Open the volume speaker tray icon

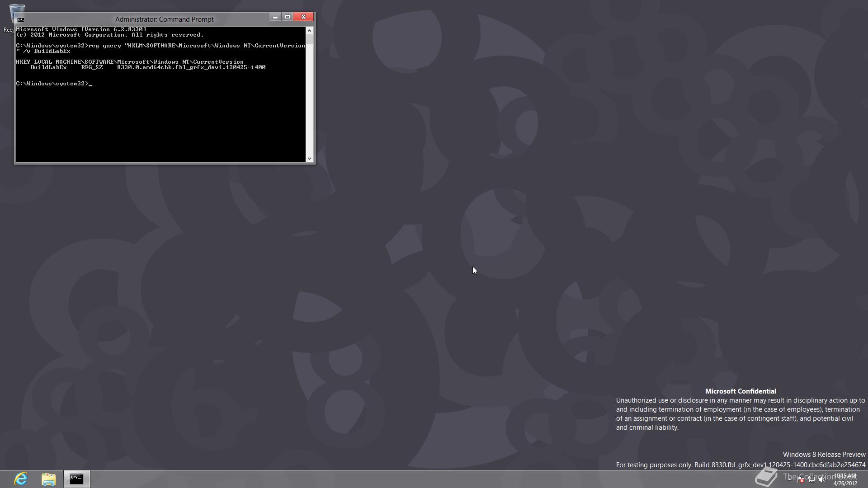pos(822,479)
